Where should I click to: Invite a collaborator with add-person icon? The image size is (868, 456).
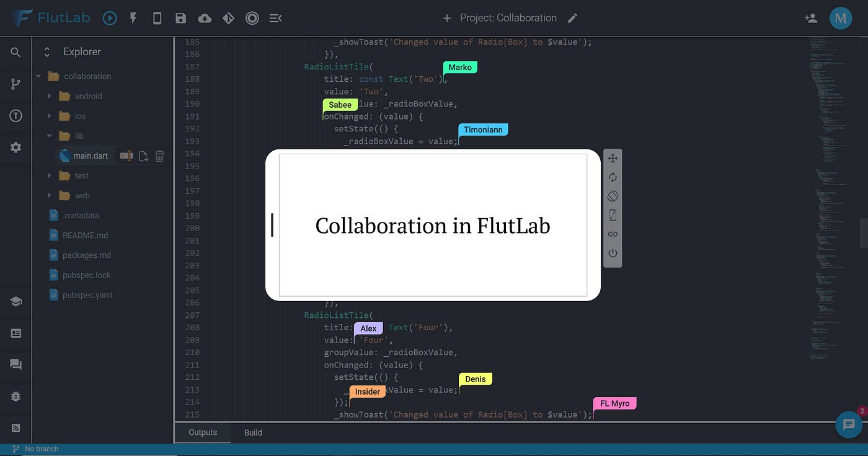pyautogui.click(x=810, y=18)
